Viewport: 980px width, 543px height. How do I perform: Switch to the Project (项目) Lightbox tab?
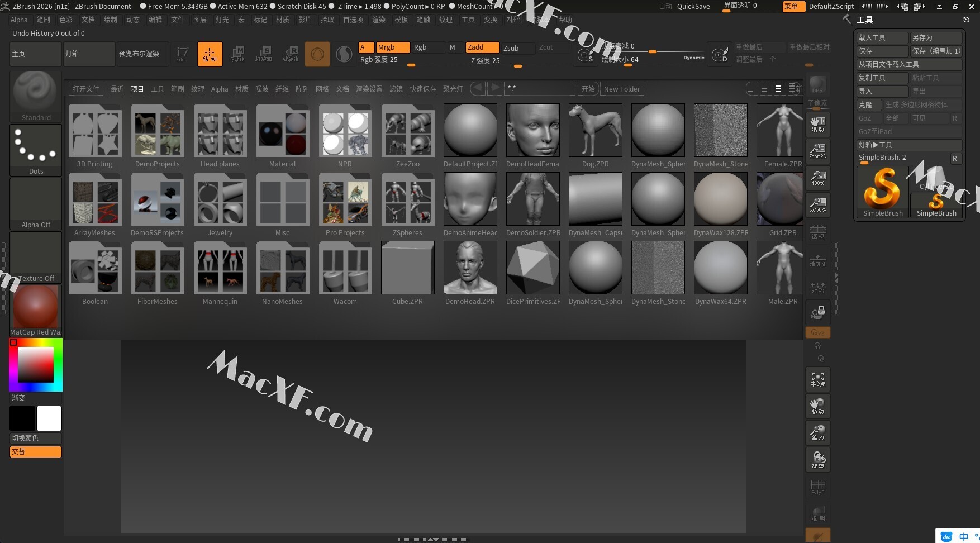pos(137,89)
